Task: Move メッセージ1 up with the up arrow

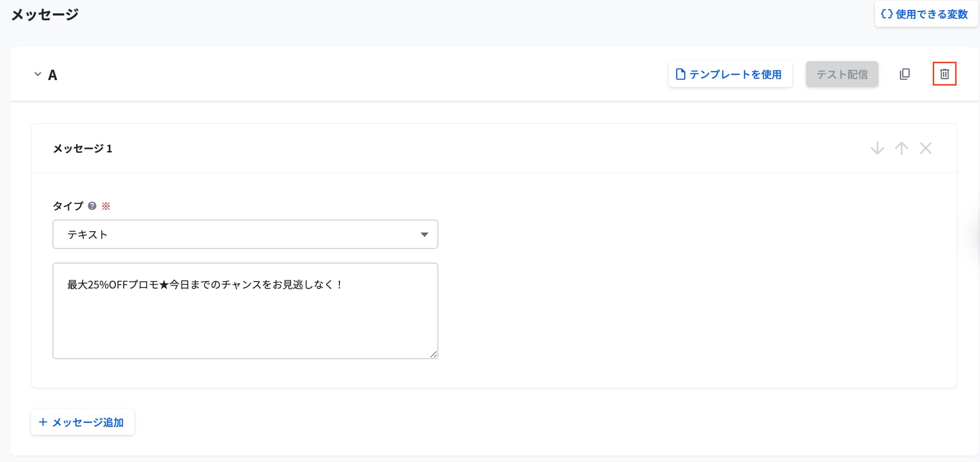Action: [x=901, y=149]
